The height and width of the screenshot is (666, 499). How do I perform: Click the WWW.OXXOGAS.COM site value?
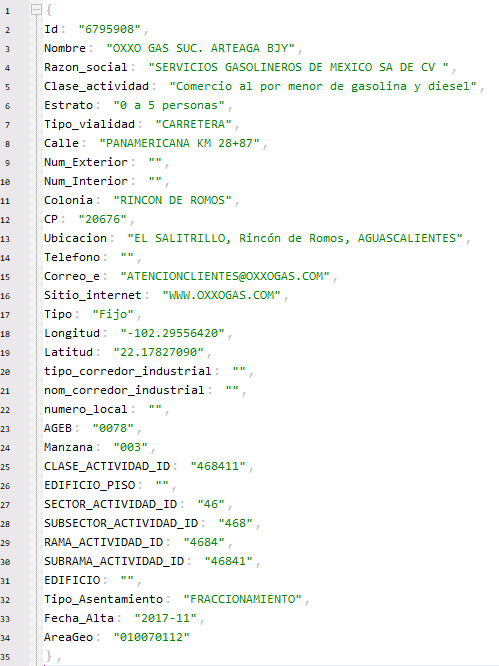click(222, 295)
